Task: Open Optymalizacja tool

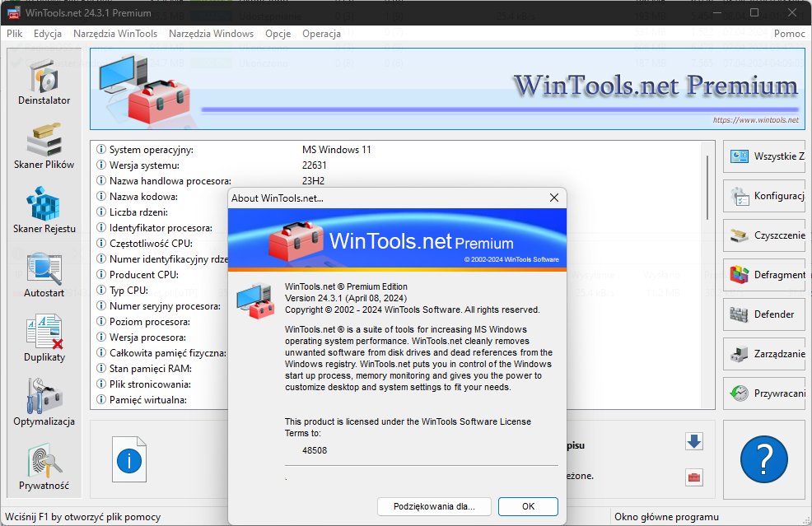Action: click(44, 404)
